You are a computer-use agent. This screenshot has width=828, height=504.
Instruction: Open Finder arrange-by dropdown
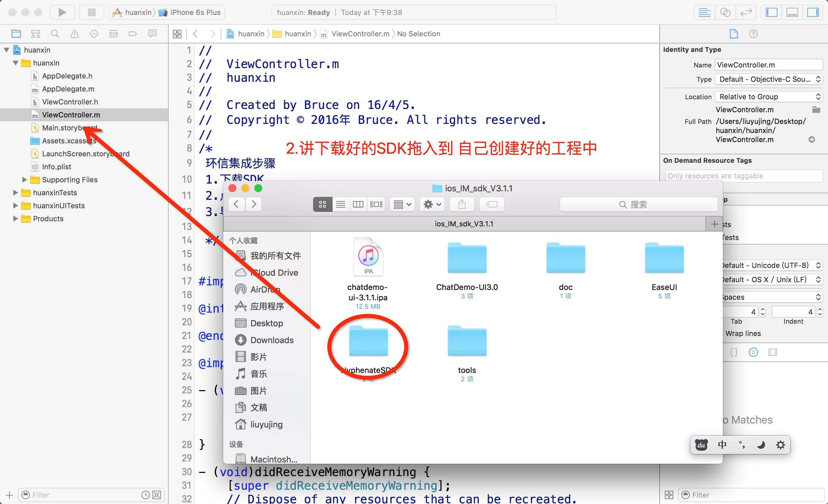(x=402, y=204)
